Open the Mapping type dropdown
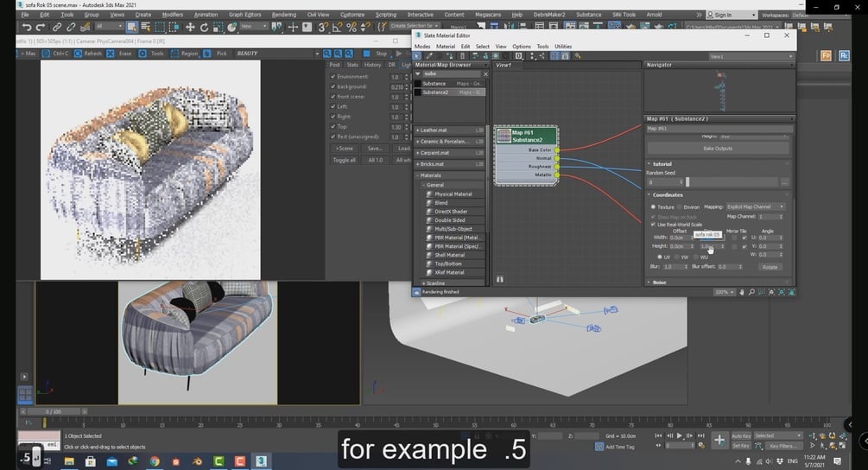Image resolution: width=868 pixels, height=470 pixels. (755, 207)
